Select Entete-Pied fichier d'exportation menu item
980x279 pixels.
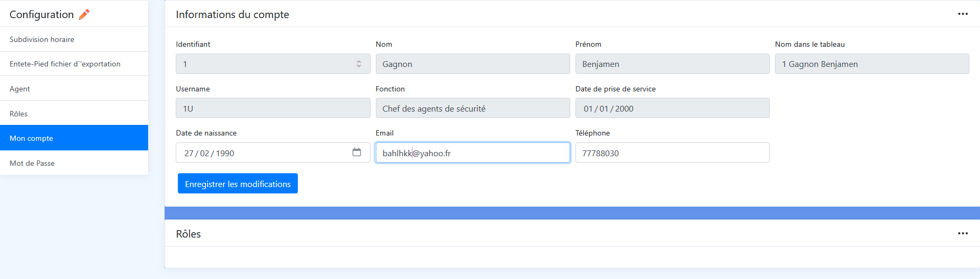click(74, 64)
